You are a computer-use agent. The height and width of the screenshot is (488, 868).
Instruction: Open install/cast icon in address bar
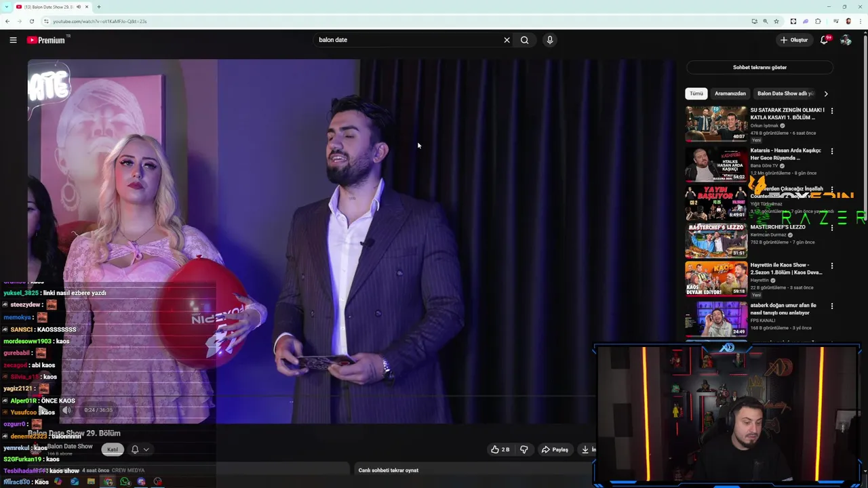pos(754,21)
